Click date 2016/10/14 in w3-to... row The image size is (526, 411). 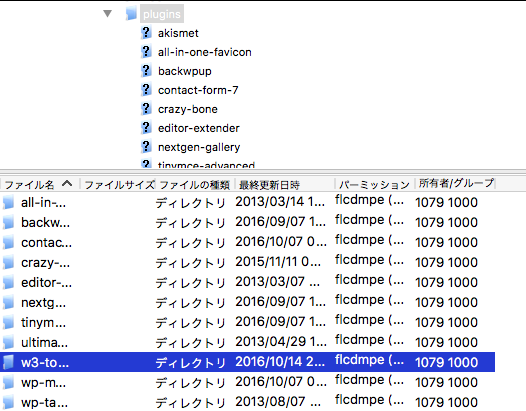click(280, 361)
